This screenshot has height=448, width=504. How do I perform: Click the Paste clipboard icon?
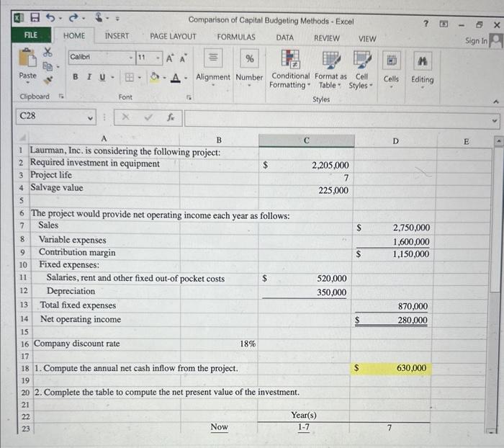click(x=27, y=58)
